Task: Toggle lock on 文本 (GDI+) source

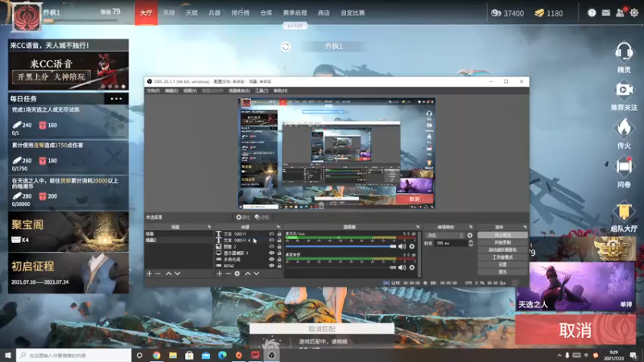Action: coord(279,233)
